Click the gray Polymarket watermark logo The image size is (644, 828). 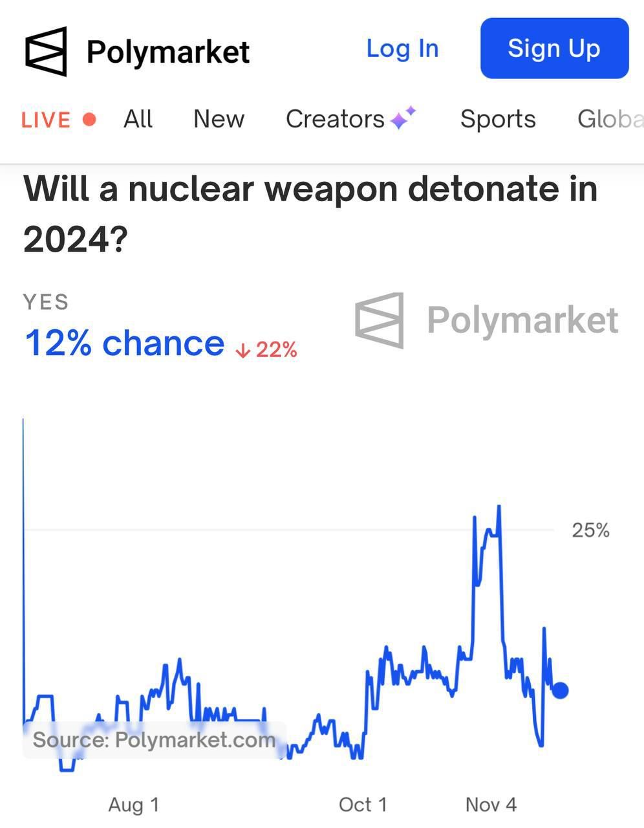(x=380, y=320)
